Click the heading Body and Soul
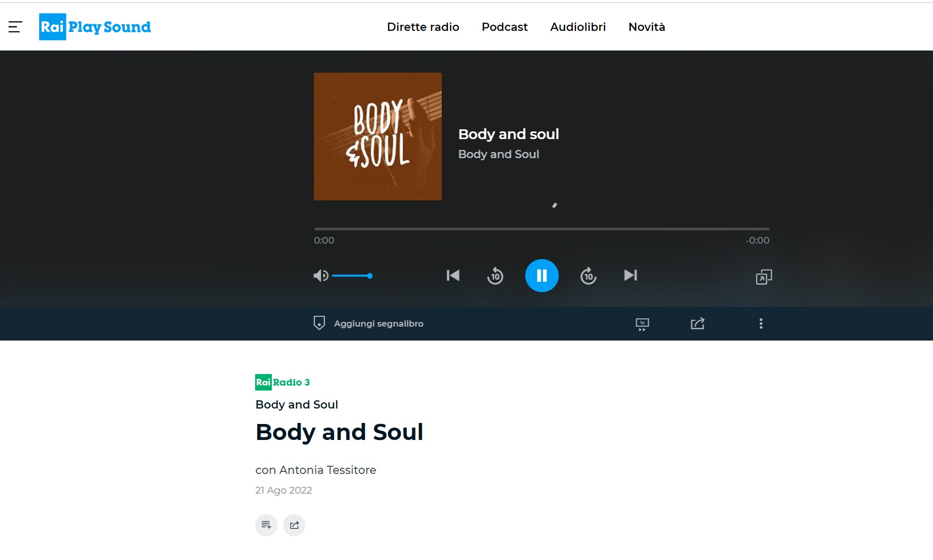The image size is (933, 560). (339, 432)
